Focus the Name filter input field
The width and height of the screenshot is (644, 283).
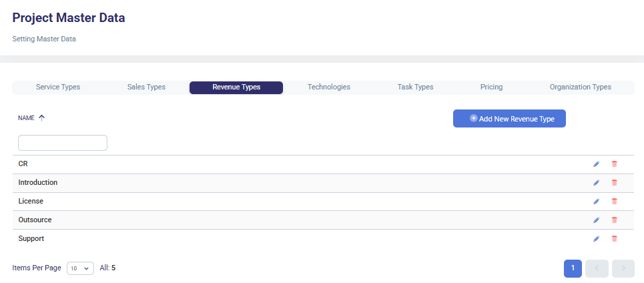click(x=63, y=143)
